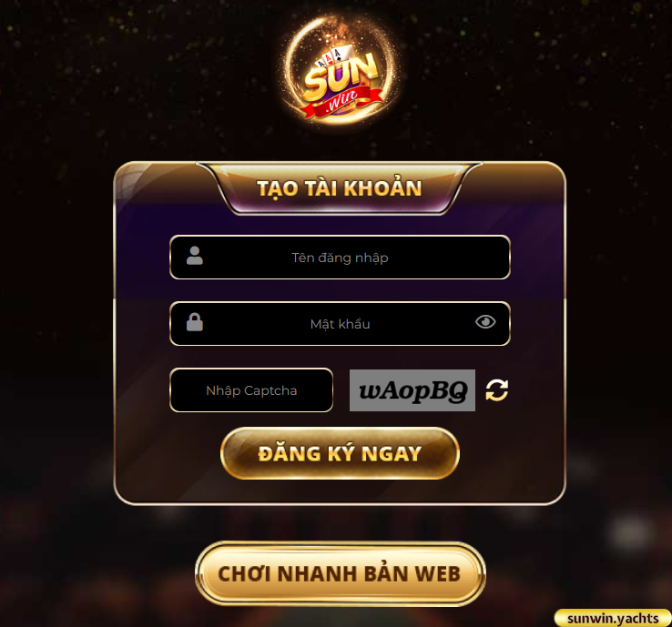This screenshot has height=627, width=672.
Task: Click the Sunwin logo emblem at top
Action: point(341,72)
